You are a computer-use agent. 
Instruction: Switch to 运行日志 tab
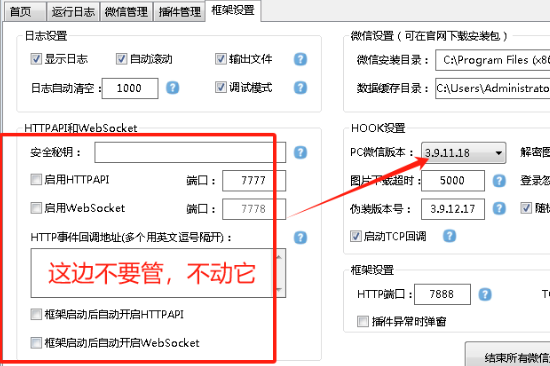click(x=73, y=12)
